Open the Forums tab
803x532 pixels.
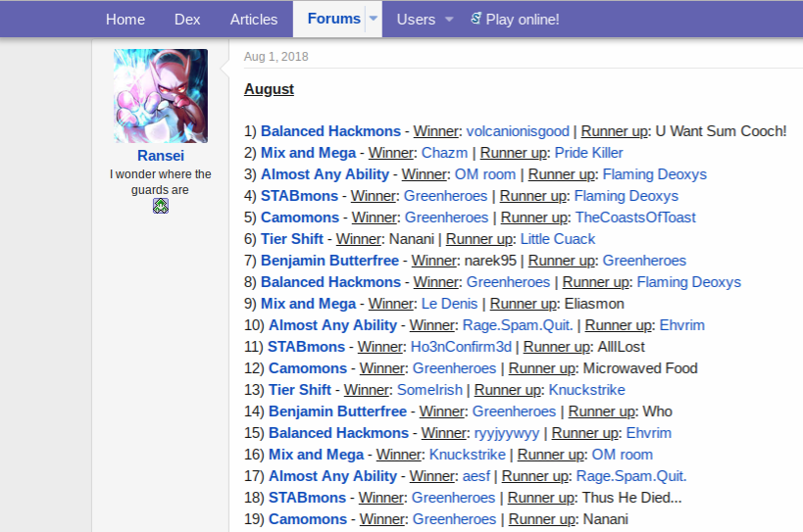[334, 19]
